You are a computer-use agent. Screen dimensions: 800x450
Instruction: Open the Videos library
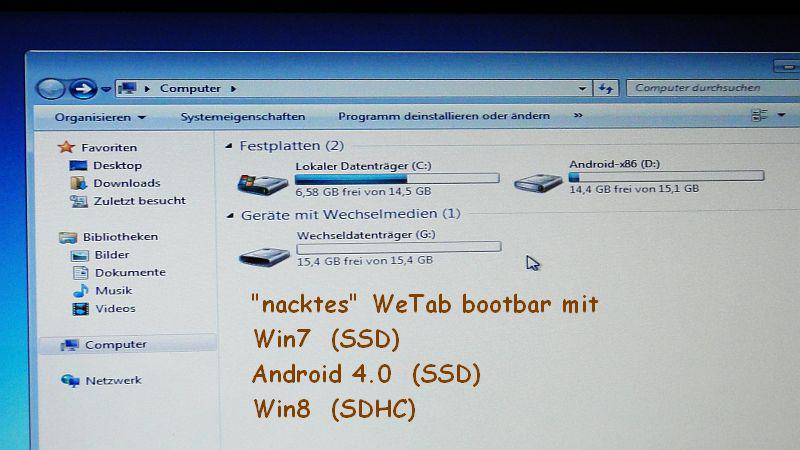115,309
